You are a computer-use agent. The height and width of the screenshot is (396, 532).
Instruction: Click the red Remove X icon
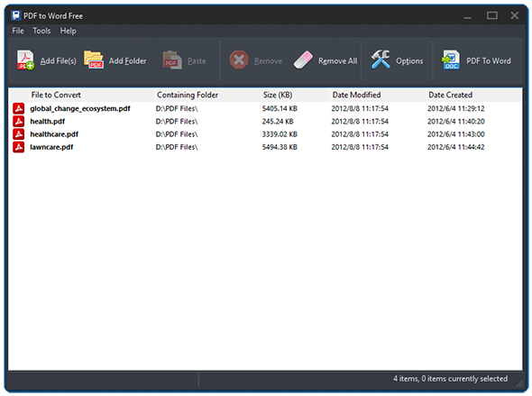click(239, 60)
